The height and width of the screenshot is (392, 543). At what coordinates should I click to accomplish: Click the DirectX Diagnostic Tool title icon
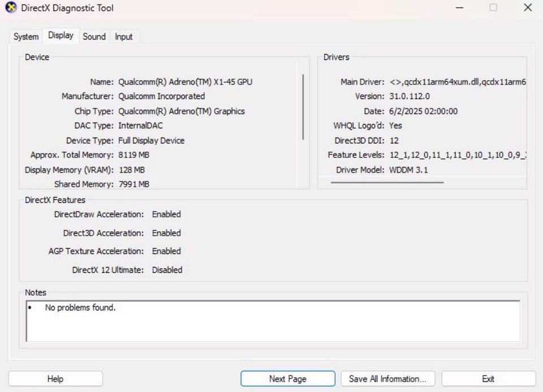point(11,7)
